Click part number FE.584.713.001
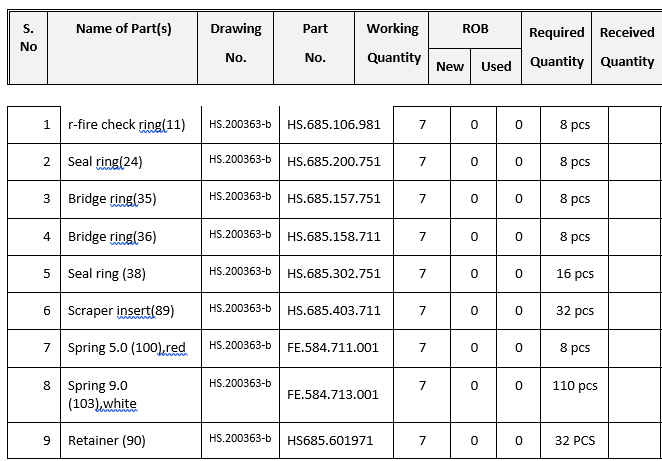Image resolution: width=662 pixels, height=461 pixels. point(333,395)
